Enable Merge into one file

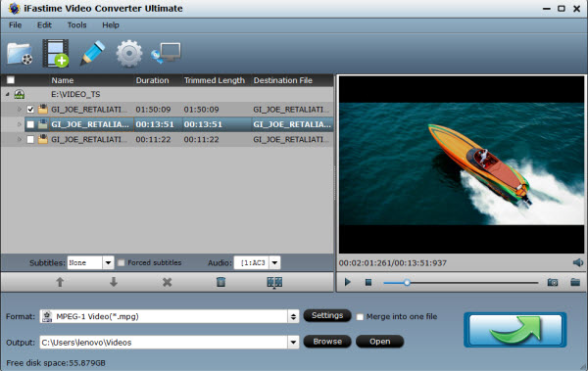360,316
